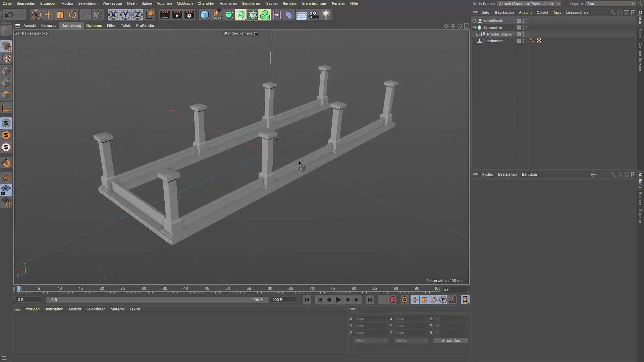Image resolution: width=644 pixels, height=362 pixels.
Task: Toggle the locked workplane icon
Action: coord(6,190)
